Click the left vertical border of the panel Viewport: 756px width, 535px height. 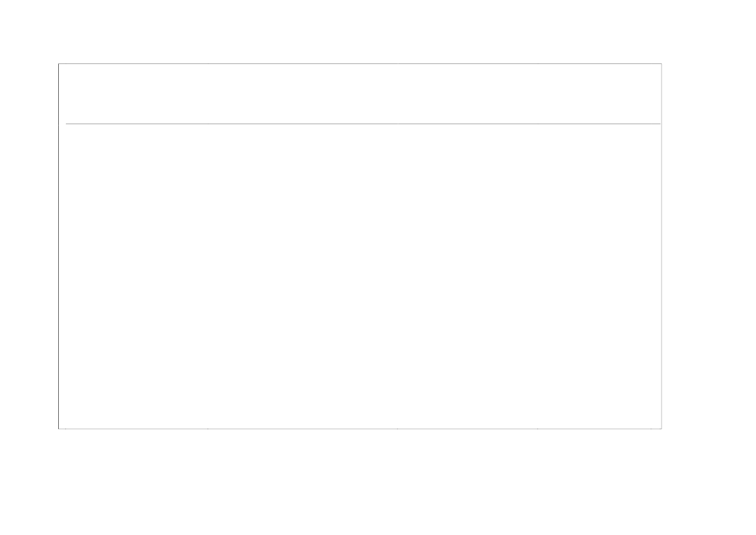coord(59,246)
